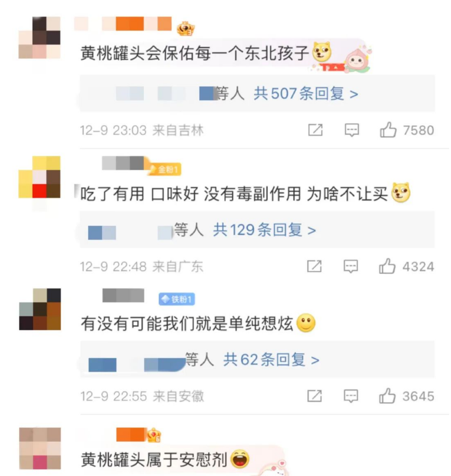Viewport: 451px width, 476px height.
Task: Share the comment posted from 安徽
Action: [315, 396]
